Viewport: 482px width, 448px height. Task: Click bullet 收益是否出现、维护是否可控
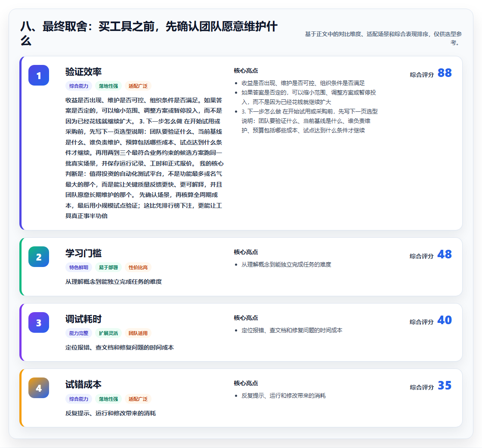tap(303, 83)
